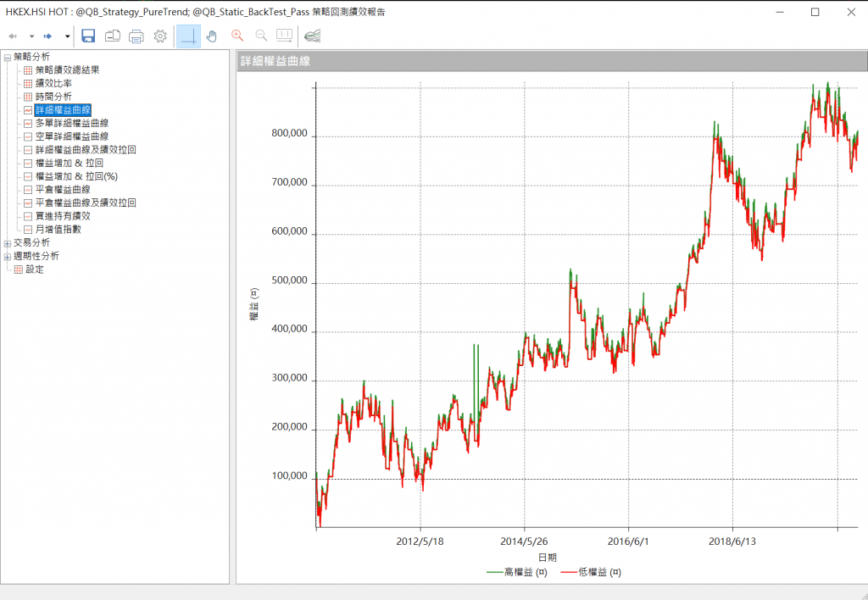Select 月增值指數 in the tree

[x=58, y=229]
